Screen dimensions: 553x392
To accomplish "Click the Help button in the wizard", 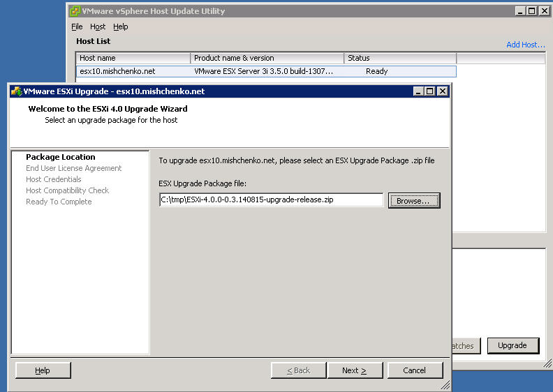I will (43, 370).
